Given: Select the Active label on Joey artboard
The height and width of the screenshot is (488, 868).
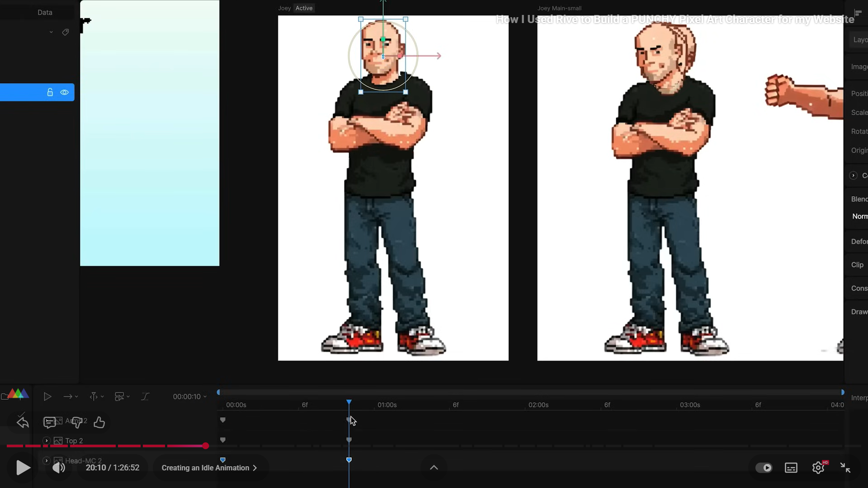Looking at the screenshot, I should coord(304,8).
